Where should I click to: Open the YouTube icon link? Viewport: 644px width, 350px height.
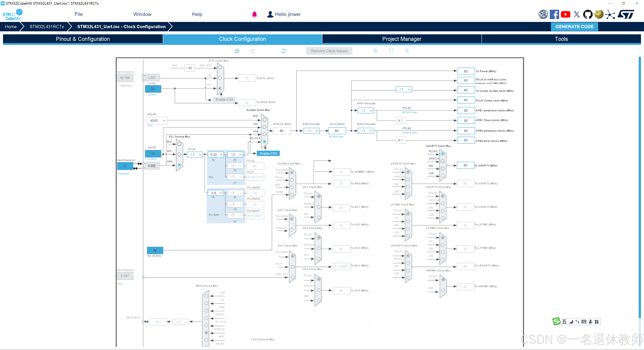point(565,14)
